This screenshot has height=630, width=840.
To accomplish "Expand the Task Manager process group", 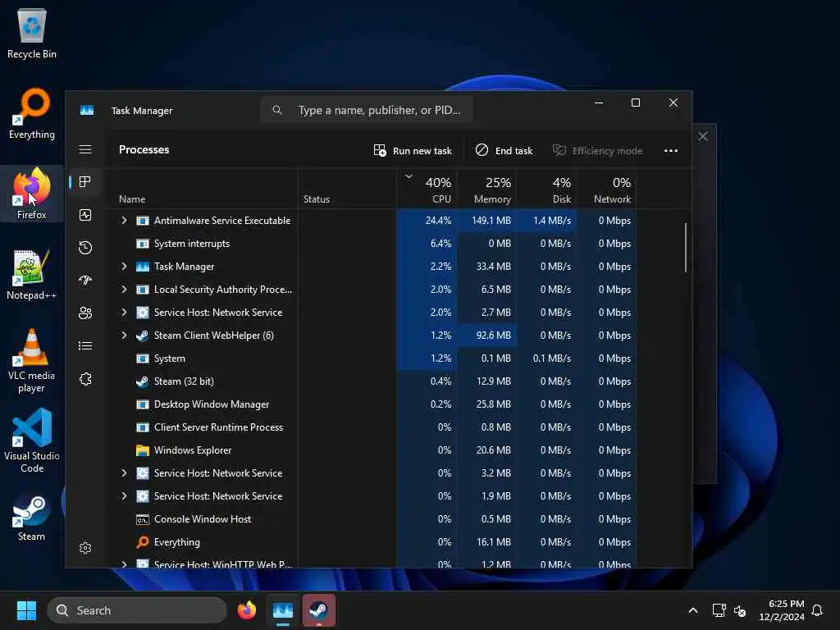I will (125, 267).
